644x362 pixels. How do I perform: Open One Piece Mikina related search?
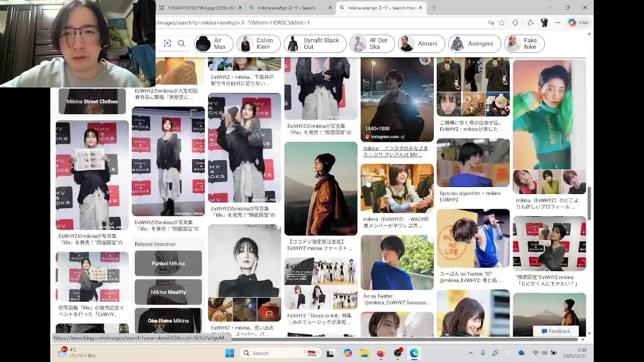tap(168, 321)
